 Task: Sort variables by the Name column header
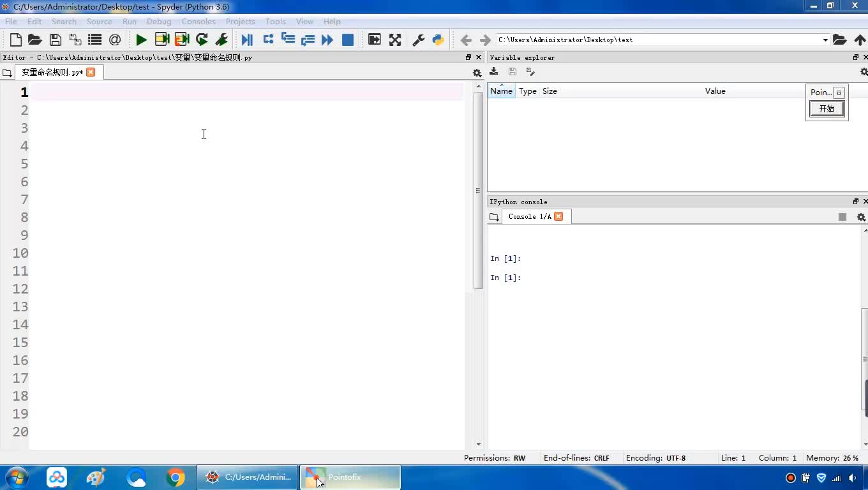(x=501, y=91)
